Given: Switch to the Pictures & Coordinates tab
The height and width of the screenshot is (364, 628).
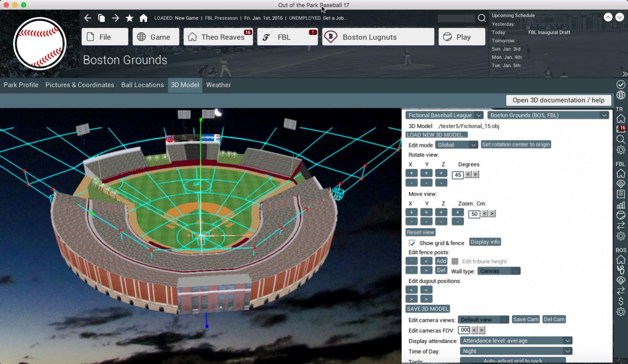Looking at the screenshot, I should 80,85.
